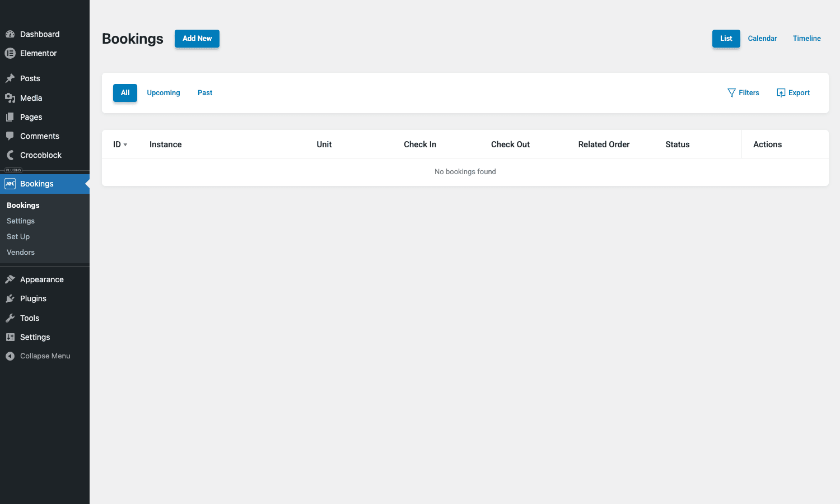Show Past bookings tab

205,93
